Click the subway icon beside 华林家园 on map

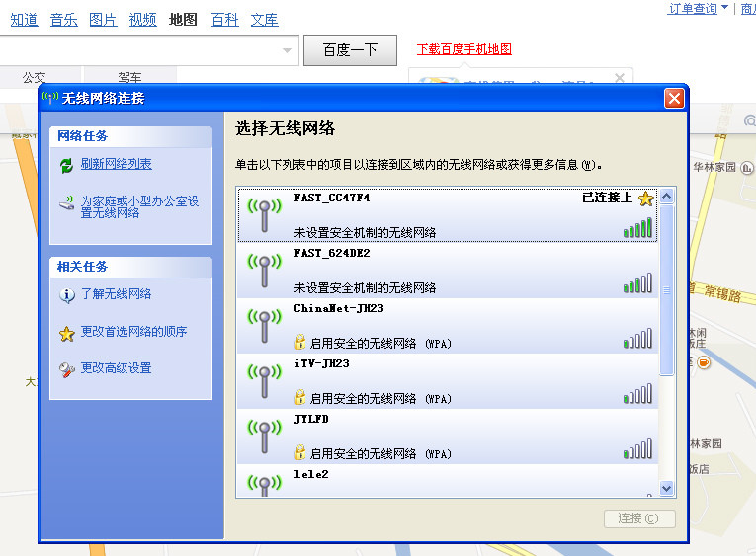746,168
